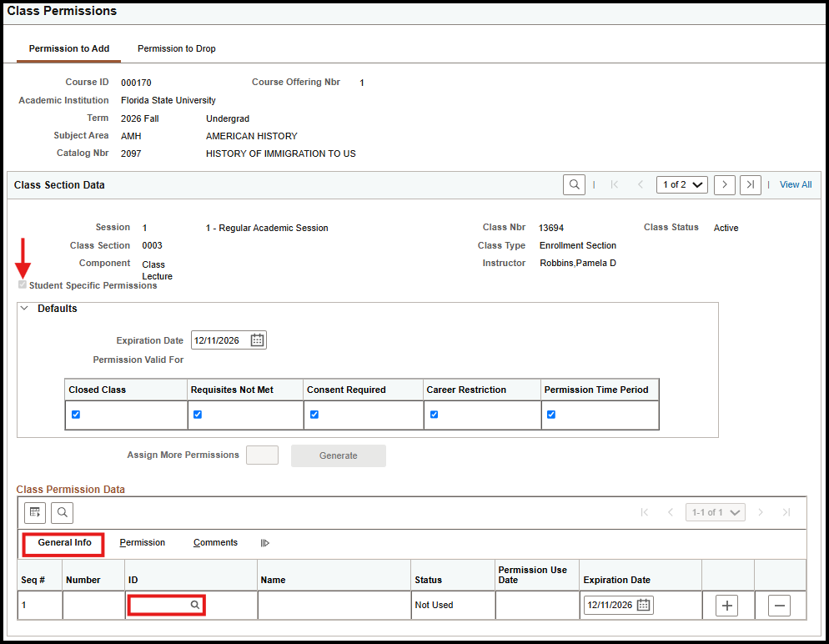Delete permission row 1
The height and width of the screenshot is (644, 829).
(x=779, y=606)
